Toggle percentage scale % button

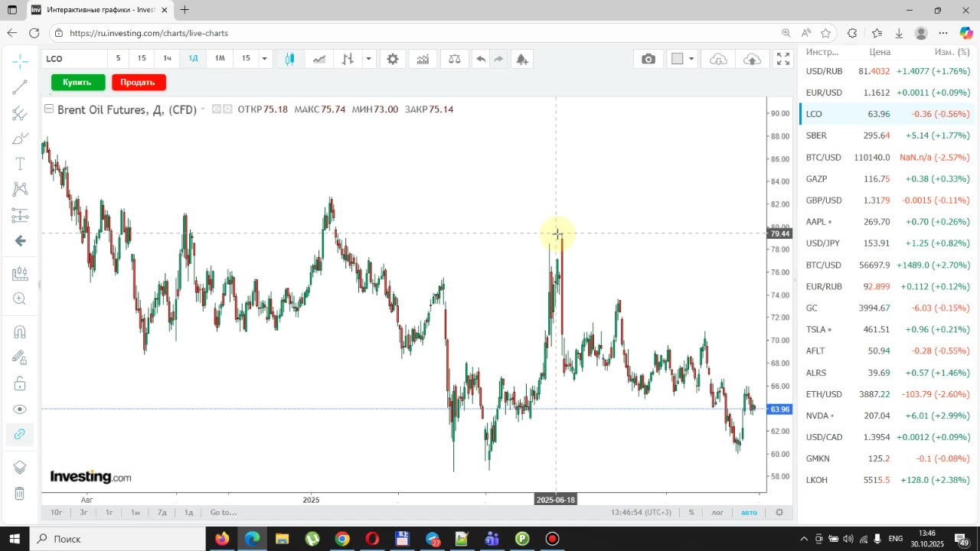pyautogui.click(x=691, y=512)
